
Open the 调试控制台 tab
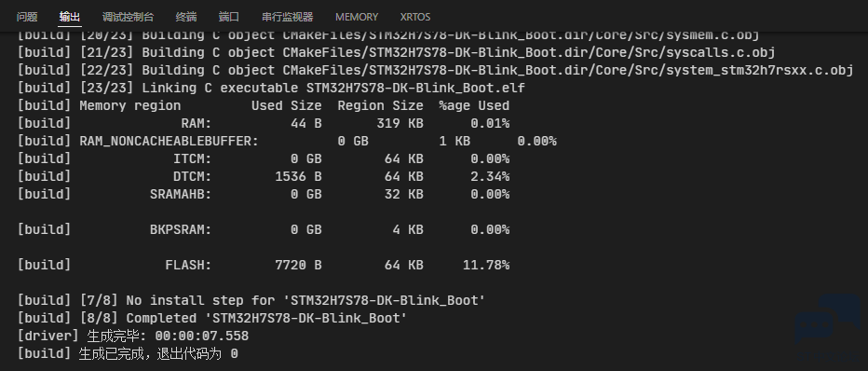click(x=128, y=17)
